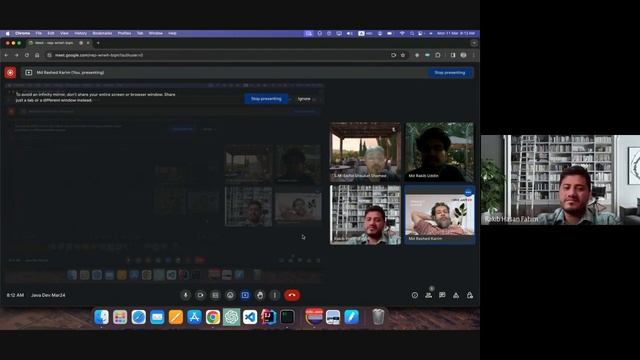Open the in-call chat panel
The image size is (640, 360).
click(x=442, y=295)
